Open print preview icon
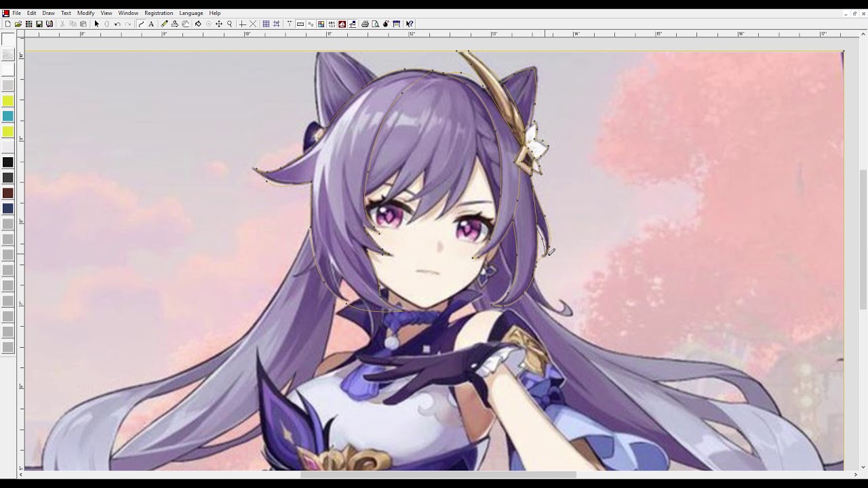868x488 pixels. click(x=376, y=24)
